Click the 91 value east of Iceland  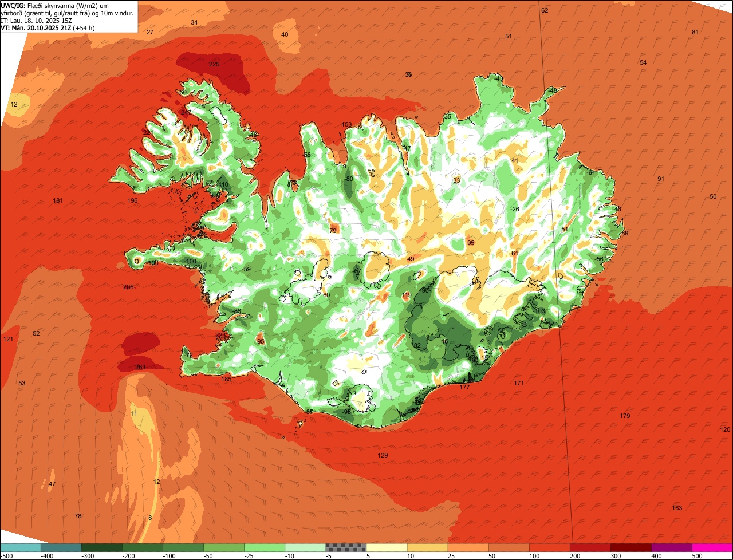pos(661,179)
